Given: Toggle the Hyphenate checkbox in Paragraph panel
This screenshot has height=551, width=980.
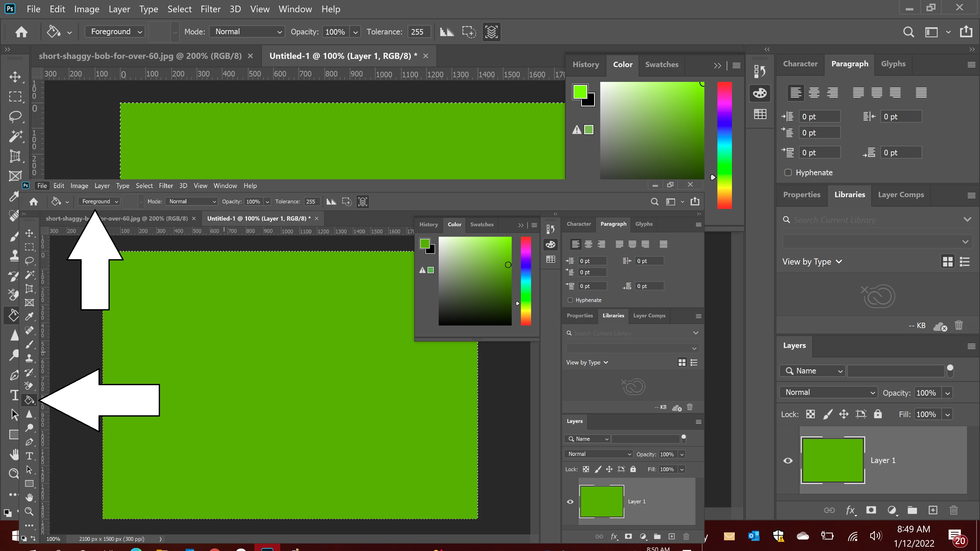Looking at the screenshot, I should coord(788,173).
